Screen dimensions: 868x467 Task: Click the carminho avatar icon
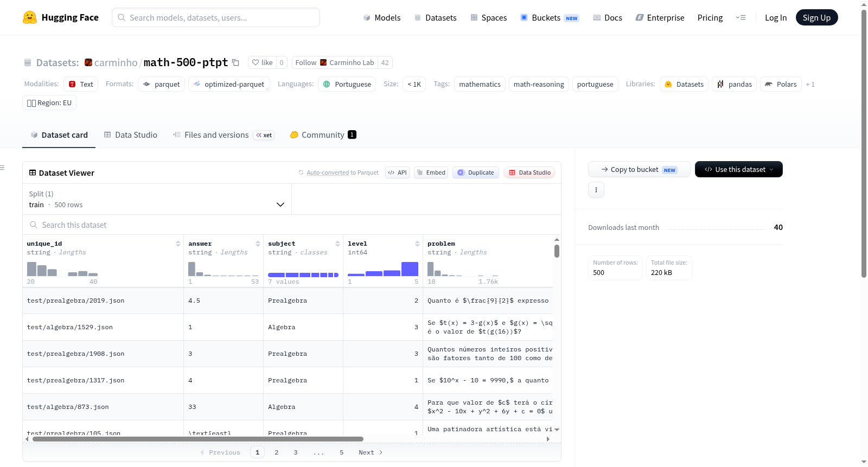[88, 62]
